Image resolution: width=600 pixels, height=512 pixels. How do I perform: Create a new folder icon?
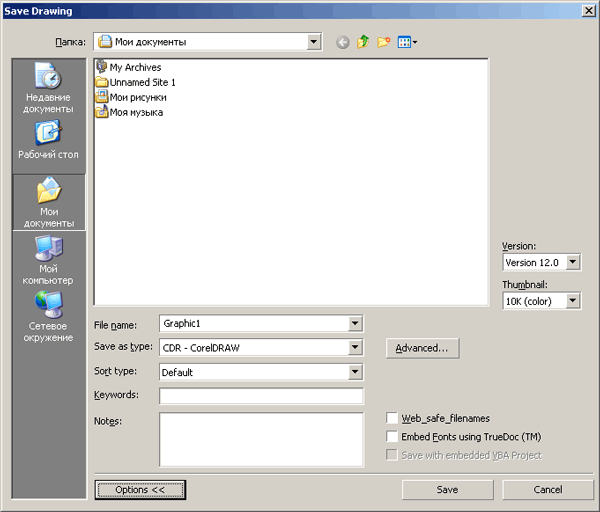point(383,42)
